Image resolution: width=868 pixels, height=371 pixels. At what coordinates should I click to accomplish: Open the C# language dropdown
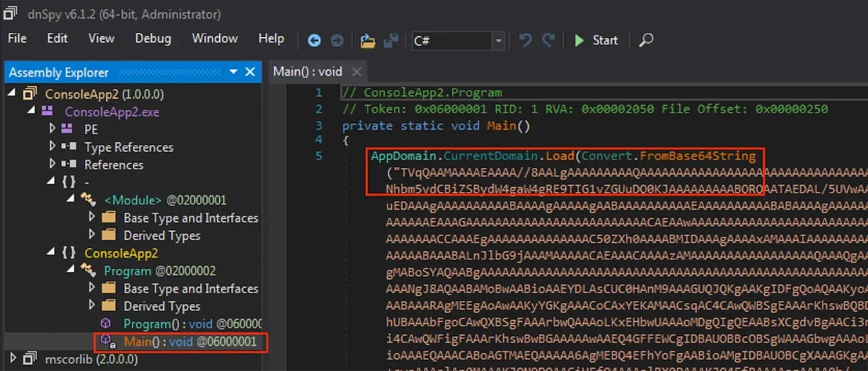tap(498, 41)
